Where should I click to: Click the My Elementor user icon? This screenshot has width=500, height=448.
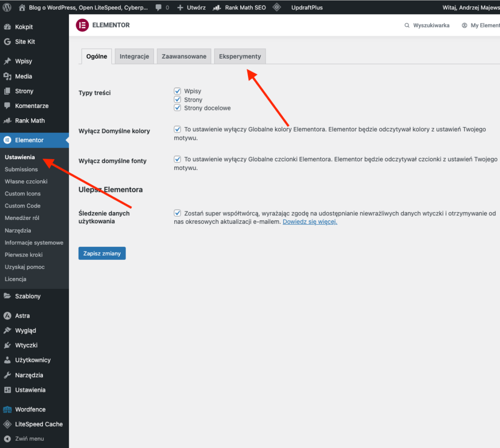pos(465,25)
